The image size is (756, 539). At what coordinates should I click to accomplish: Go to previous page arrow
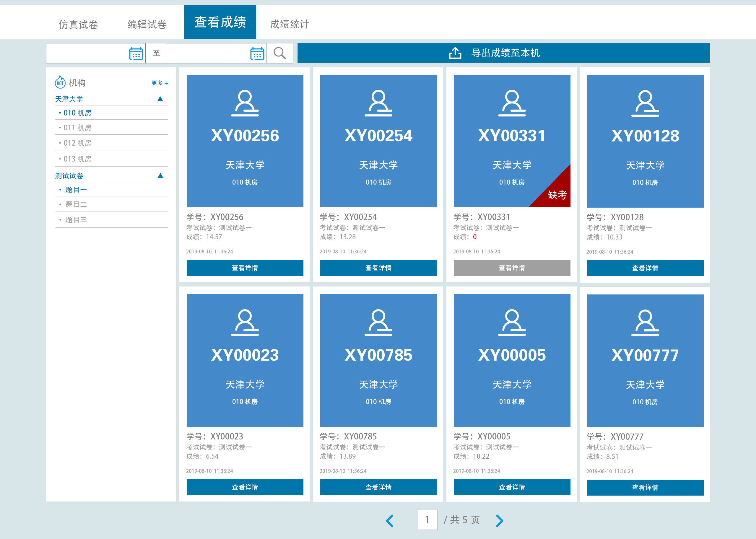(x=390, y=520)
